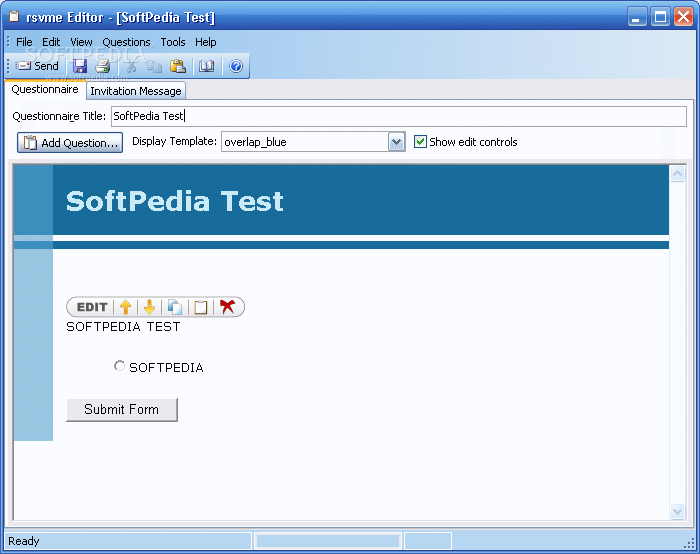Click the Send toolbar button
Image resolution: width=700 pixels, height=554 pixels.
[38, 66]
